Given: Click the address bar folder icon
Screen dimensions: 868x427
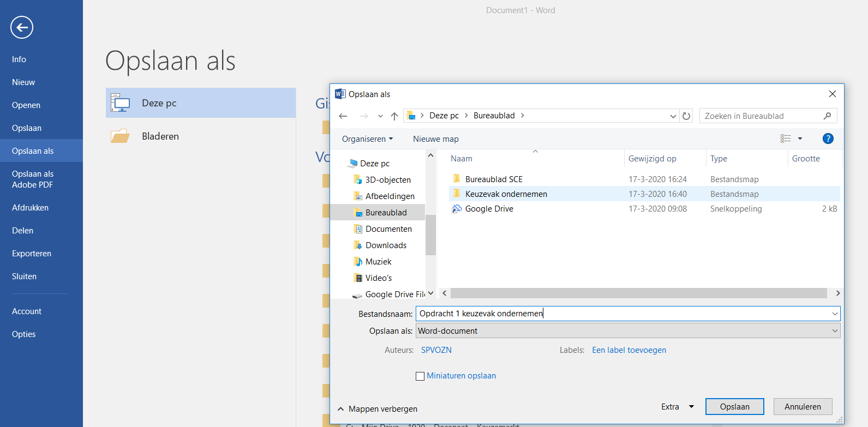Looking at the screenshot, I should pos(411,116).
